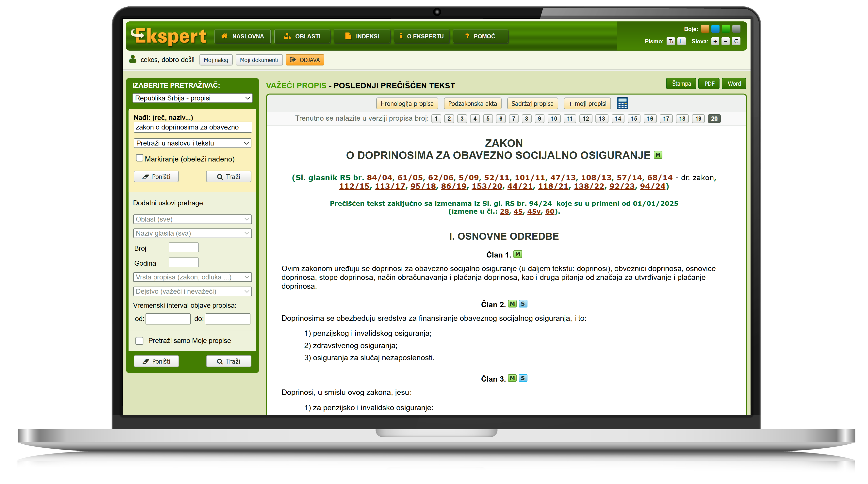Switch to regulation version 1
The image size is (868, 484).
[x=436, y=119]
